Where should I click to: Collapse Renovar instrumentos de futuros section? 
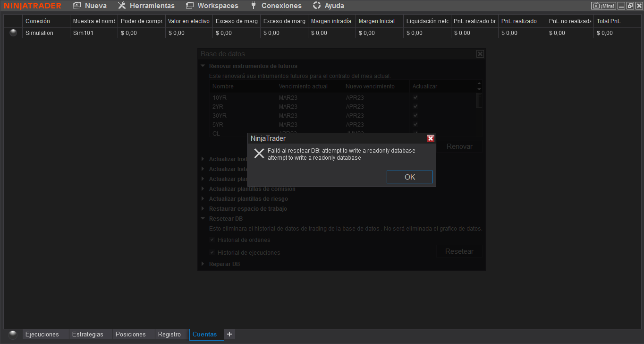pyautogui.click(x=203, y=66)
